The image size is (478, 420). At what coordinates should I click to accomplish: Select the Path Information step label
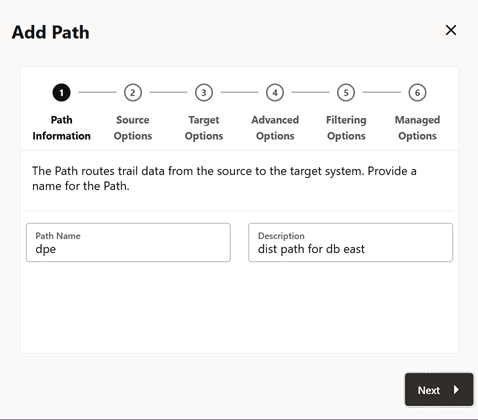(61, 128)
